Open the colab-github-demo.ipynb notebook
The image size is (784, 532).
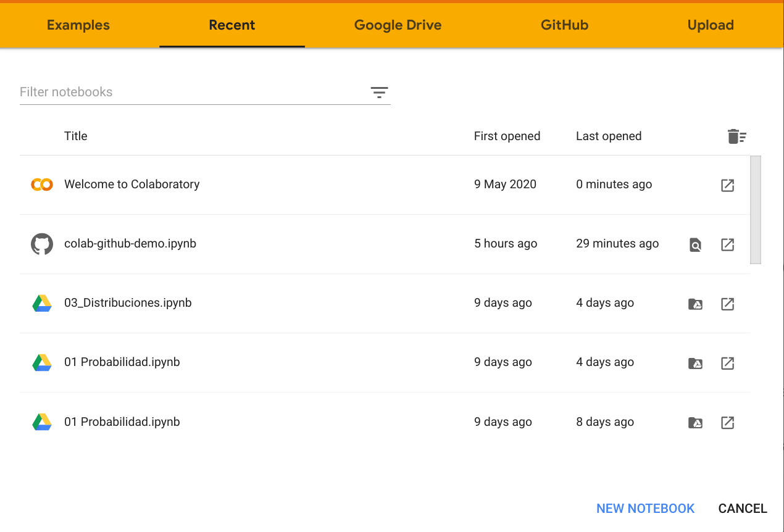coord(130,244)
